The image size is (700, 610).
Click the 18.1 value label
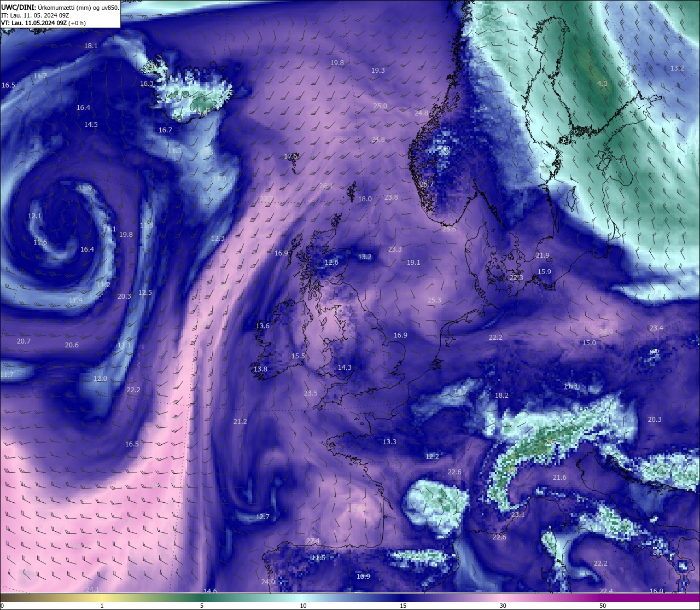tap(91, 46)
